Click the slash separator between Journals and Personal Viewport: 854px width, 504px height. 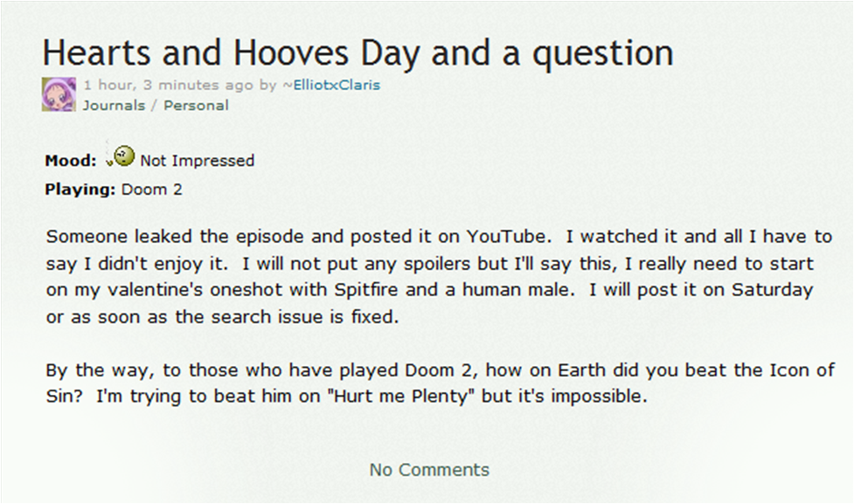[155, 106]
